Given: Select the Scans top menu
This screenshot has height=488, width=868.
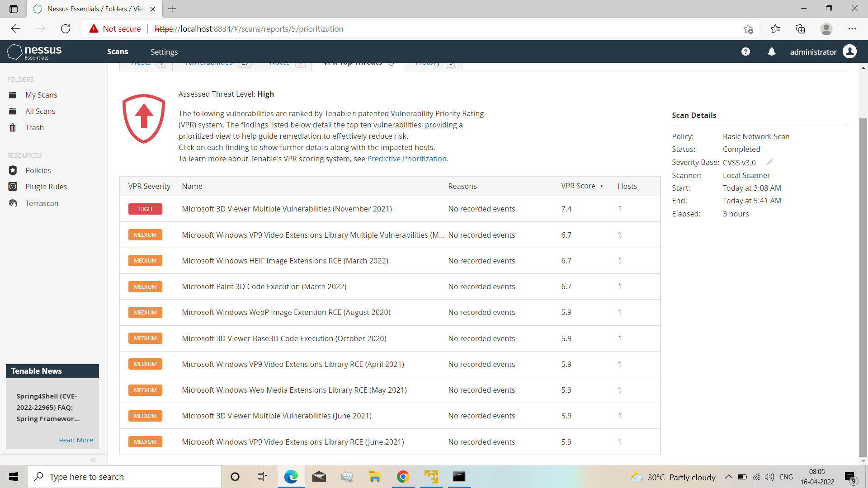Looking at the screenshot, I should 118,52.
